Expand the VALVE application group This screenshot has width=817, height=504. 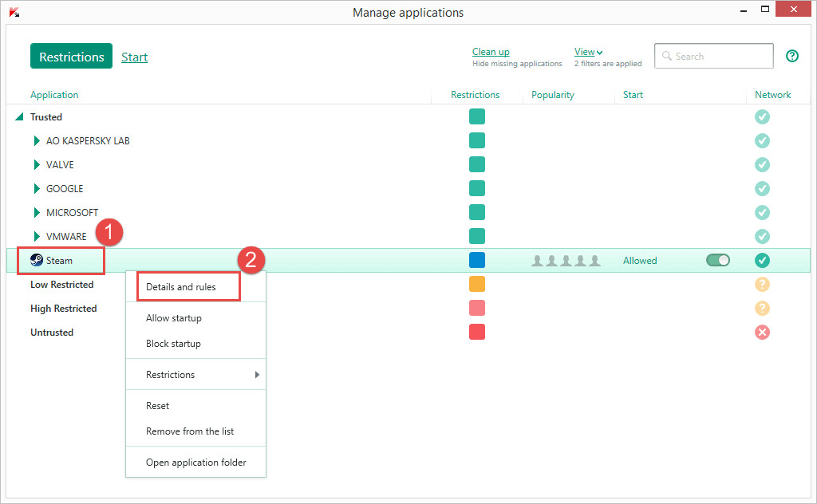pos(37,165)
